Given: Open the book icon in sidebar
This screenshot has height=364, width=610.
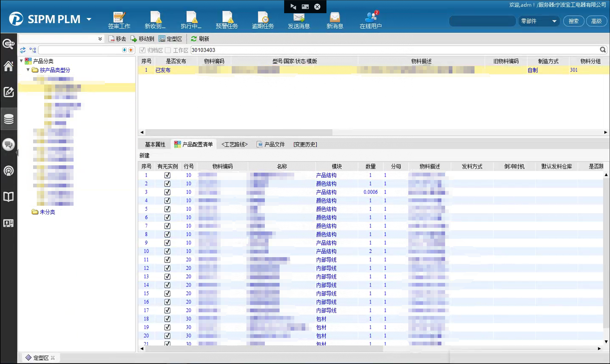Looking at the screenshot, I should click(9, 197).
